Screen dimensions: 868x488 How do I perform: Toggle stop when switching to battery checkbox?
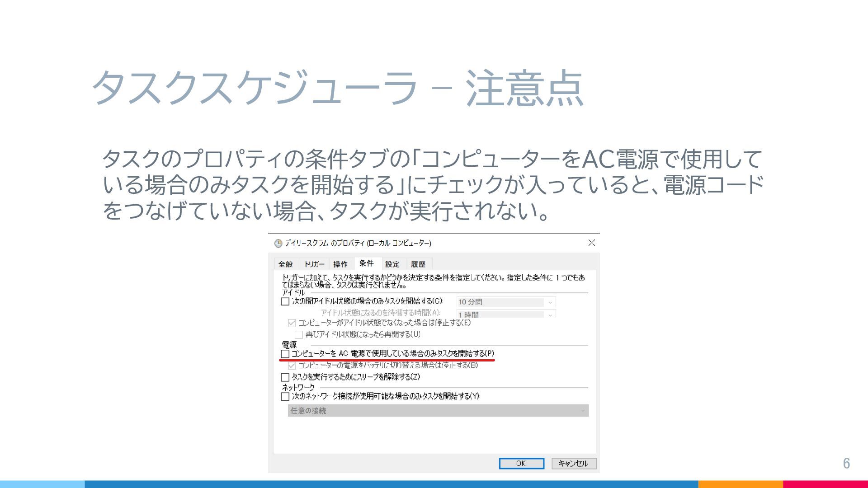(x=292, y=366)
